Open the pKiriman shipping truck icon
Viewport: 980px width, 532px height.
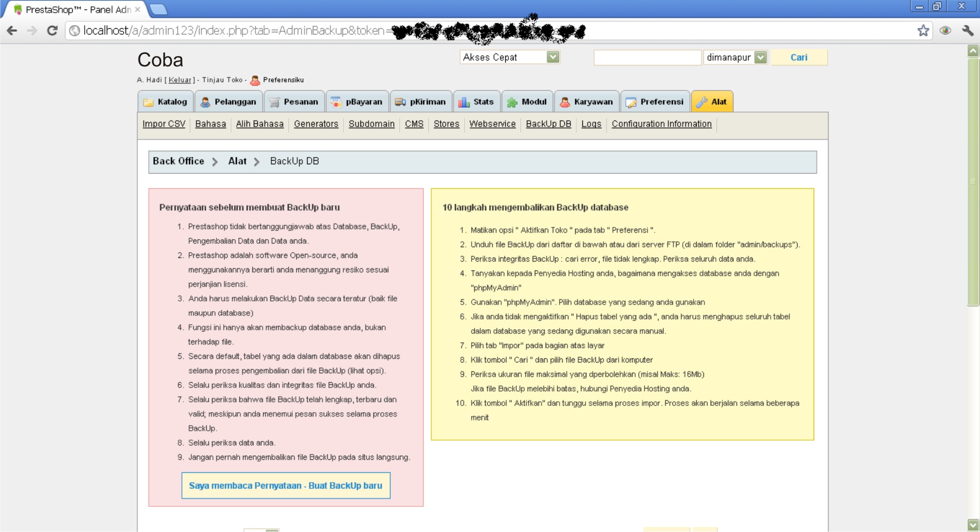click(400, 102)
